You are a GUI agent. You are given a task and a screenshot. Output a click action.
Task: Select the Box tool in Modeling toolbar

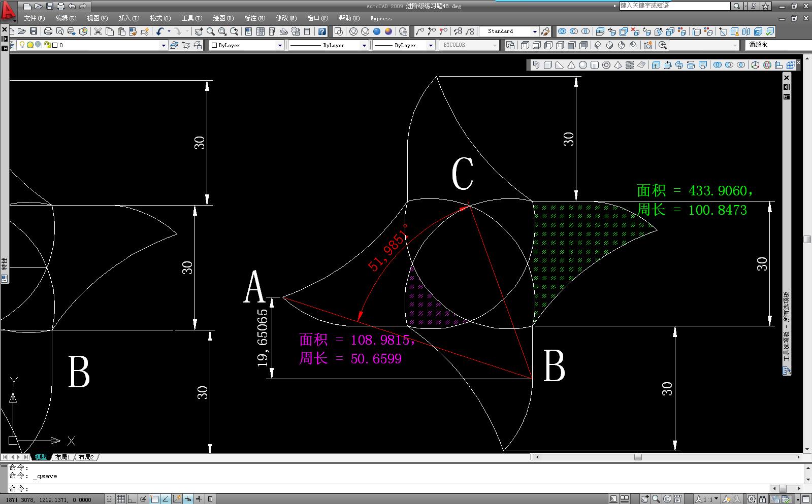pos(547,65)
